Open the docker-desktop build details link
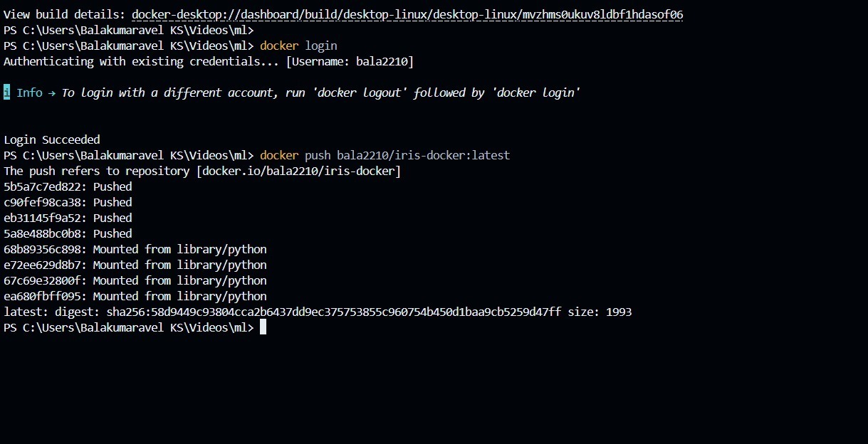868x444 pixels. 407,14
